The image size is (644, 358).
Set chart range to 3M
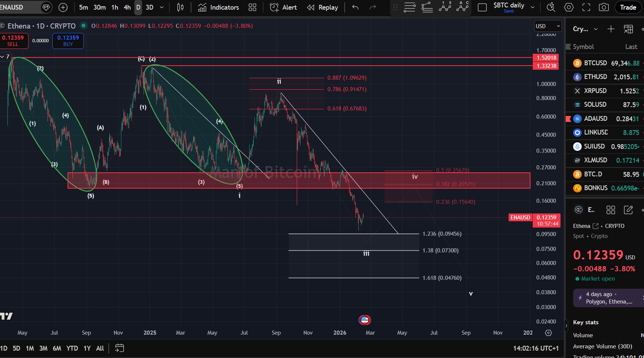(x=43, y=348)
